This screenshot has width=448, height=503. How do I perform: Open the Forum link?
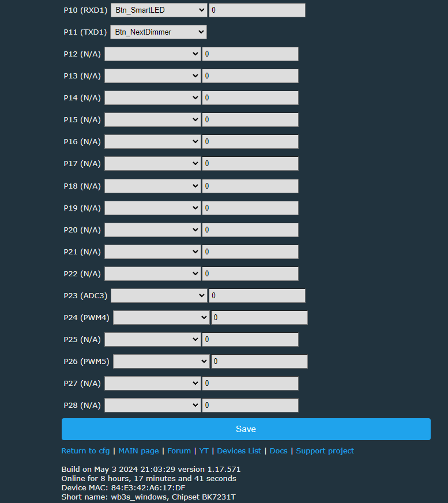pyautogui.click(x=179, y=451)
